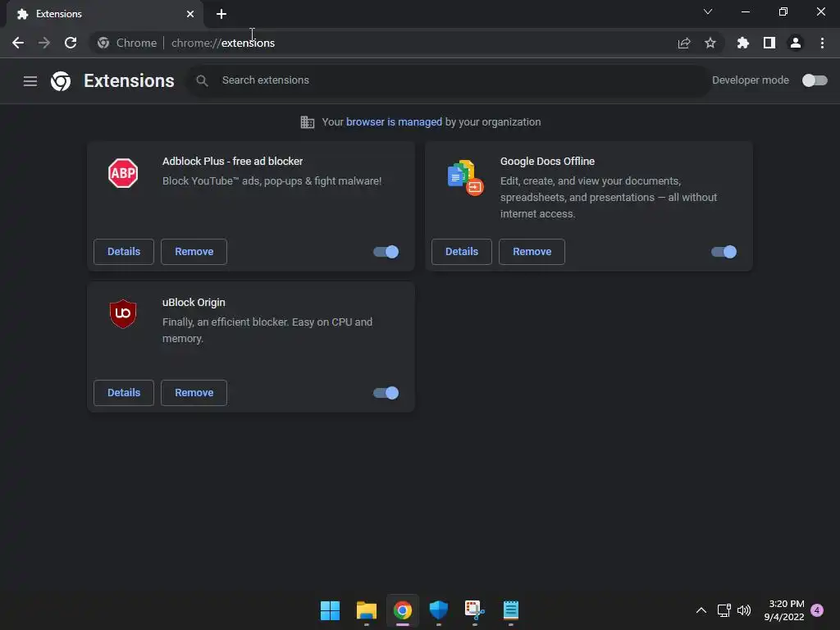Click the search magnifier icon
The image size is (840, 630).
click(202, 80)
